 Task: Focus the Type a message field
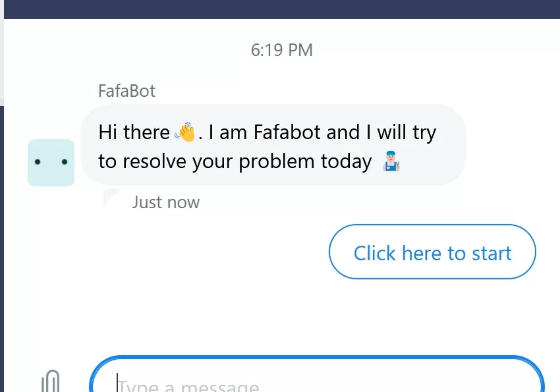coord(317,375)
